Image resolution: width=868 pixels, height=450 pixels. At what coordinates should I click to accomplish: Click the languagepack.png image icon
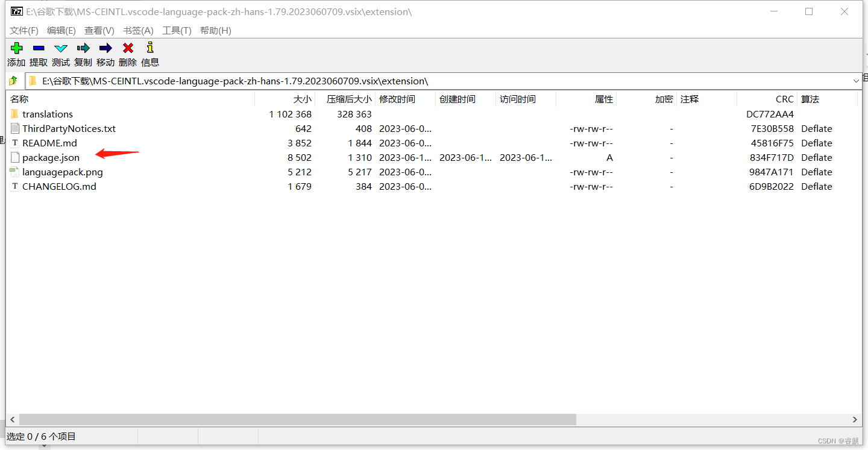15,172
